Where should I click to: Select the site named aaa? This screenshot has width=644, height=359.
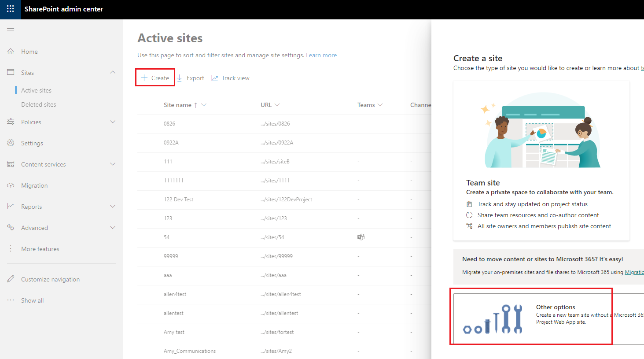click(x=168, y=275)
